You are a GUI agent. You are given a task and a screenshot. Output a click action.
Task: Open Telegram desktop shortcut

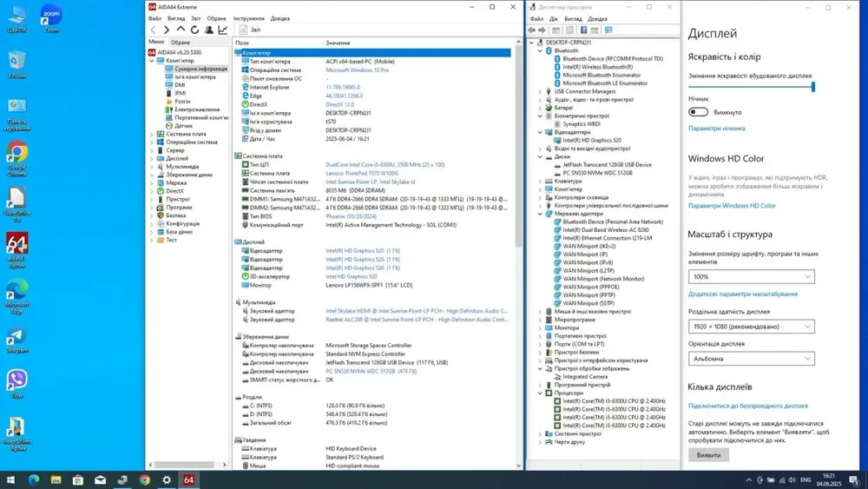tap(16, 339)
